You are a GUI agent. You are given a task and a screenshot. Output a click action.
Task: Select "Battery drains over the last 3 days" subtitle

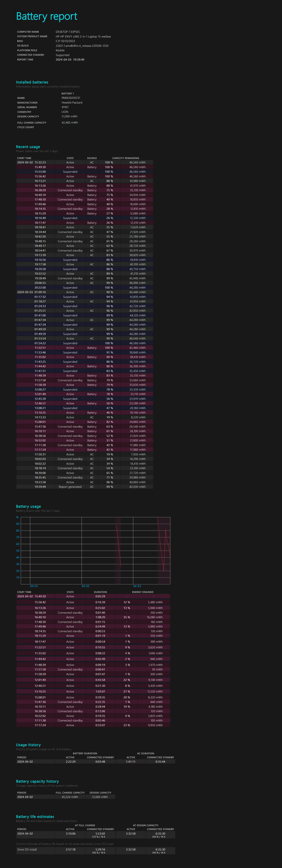pos(38,511)
